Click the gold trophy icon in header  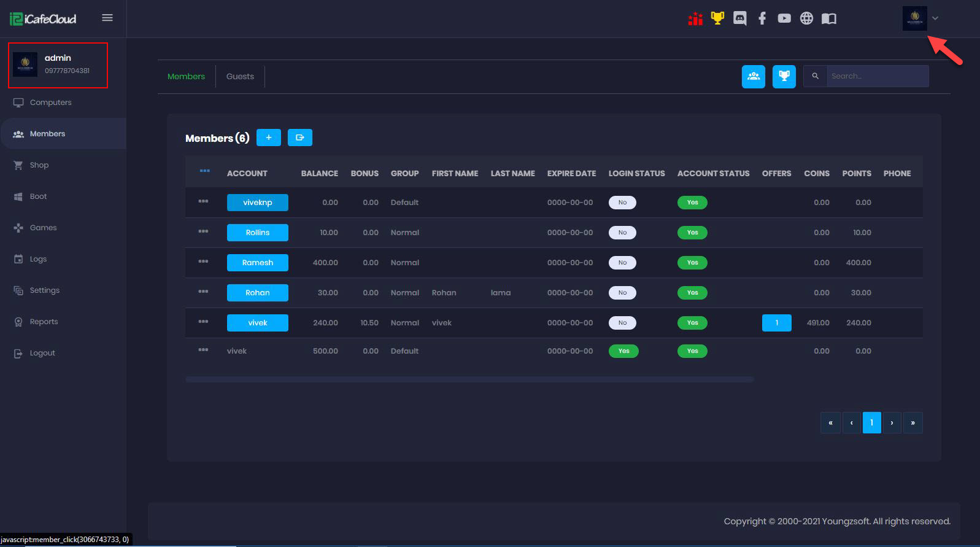(x=717, y=18)
